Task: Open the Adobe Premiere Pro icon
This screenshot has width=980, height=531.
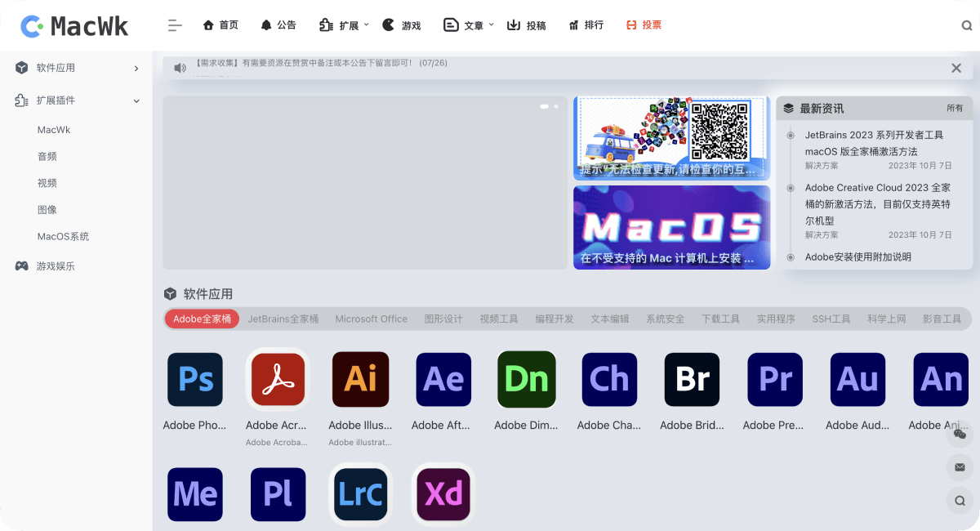Action: pyautogui.click(x=775, y=380)
